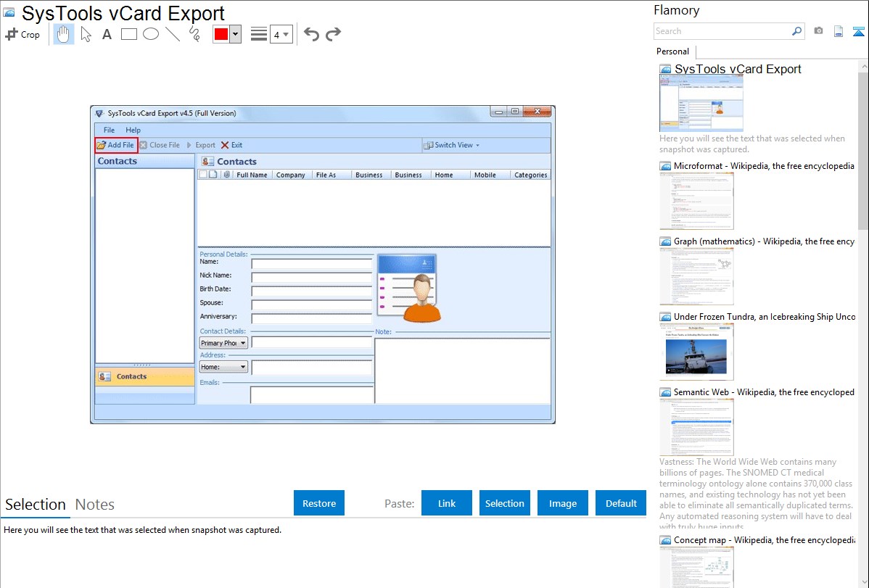869x588 pixels.
Task: Sort by Mobile column
Action: click(485, 175)
